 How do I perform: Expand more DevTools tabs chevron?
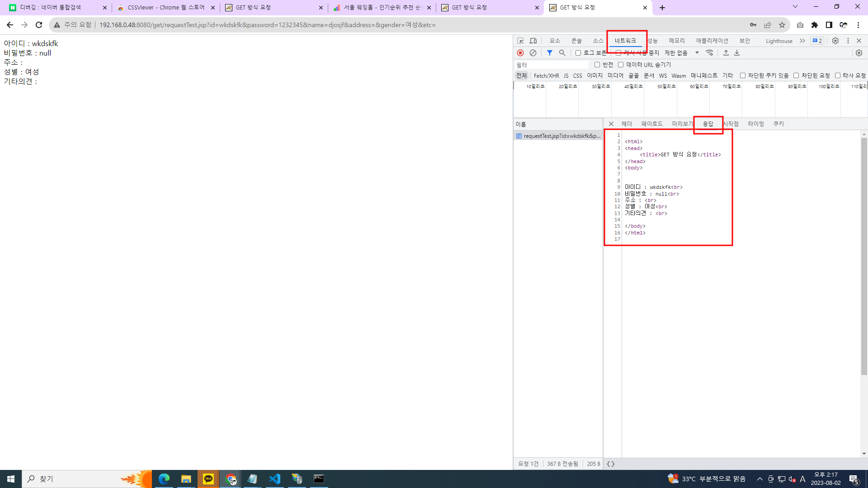point(802,41)
